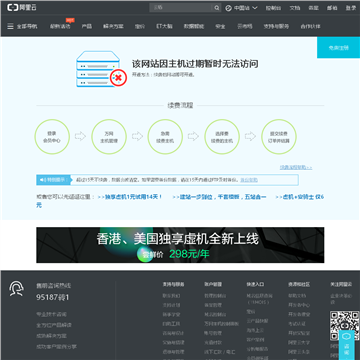The image size is (360, 360).
Task: Click the 登录 login link
Action: pos(351,8)
